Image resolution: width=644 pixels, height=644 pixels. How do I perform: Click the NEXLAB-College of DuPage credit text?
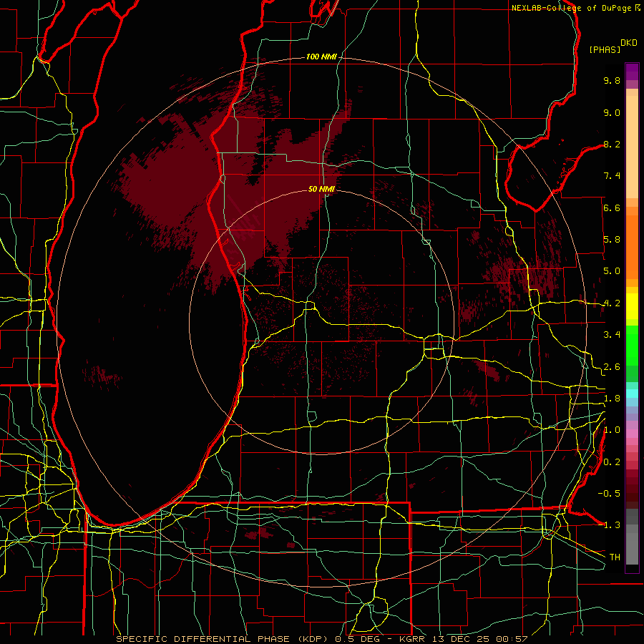571,8
